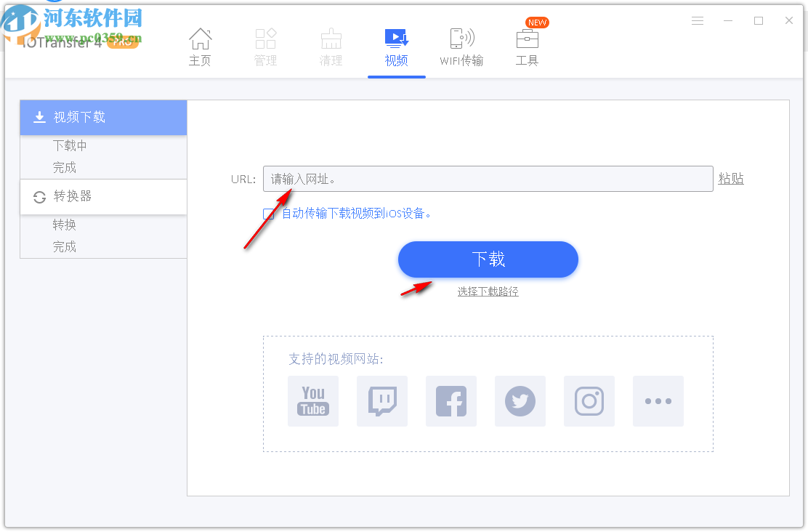Viewport: 808px width, 532px height.
Task: Click the Twitter bird icon
Action: tap(520, 401)
